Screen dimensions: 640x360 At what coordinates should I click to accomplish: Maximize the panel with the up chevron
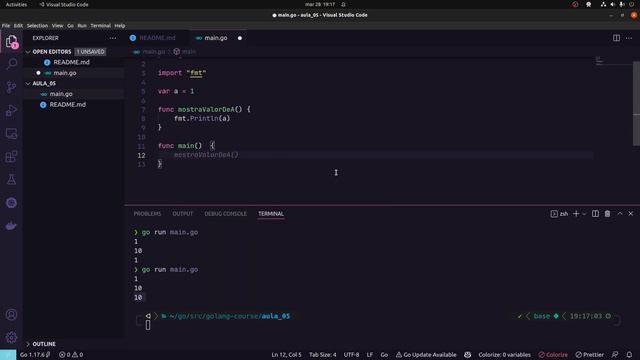coord(620,213)
